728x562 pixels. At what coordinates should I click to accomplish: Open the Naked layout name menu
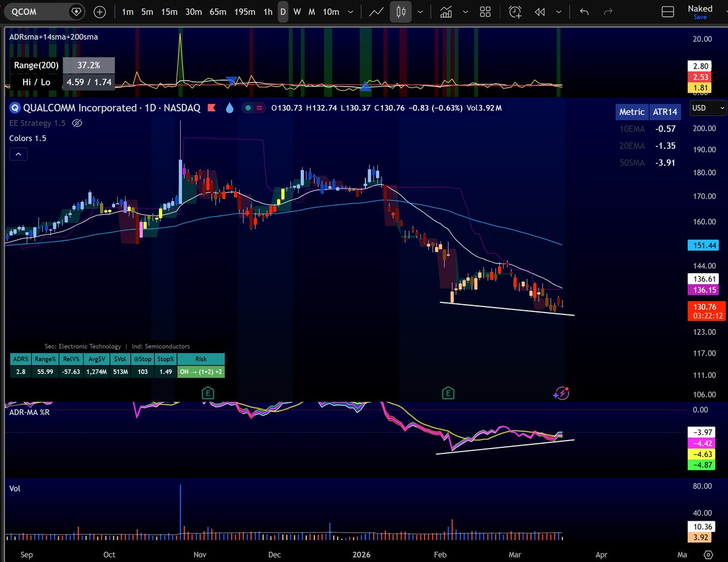(x=700, y=8)
